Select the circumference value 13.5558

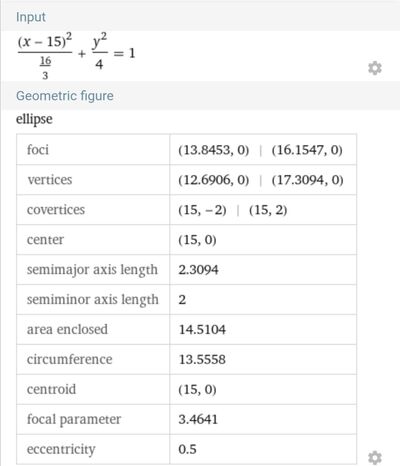[202, 359]
